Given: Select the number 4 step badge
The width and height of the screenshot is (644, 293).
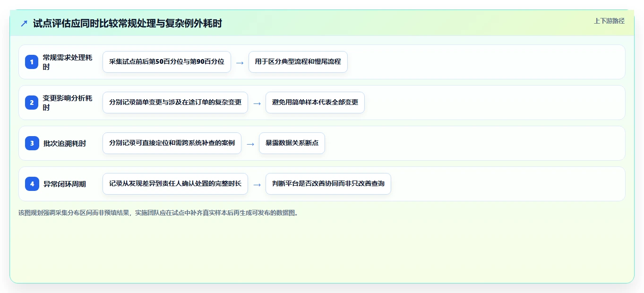Looking at the screenshot, I should click(32, 184).
